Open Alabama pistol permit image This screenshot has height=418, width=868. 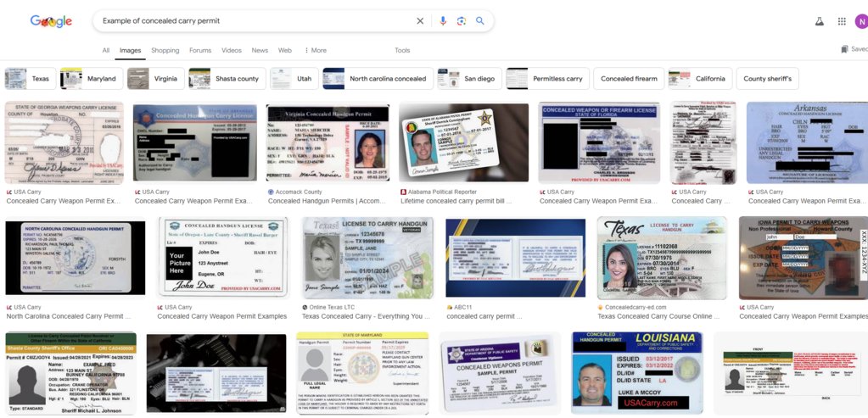[x=464, y=142]
